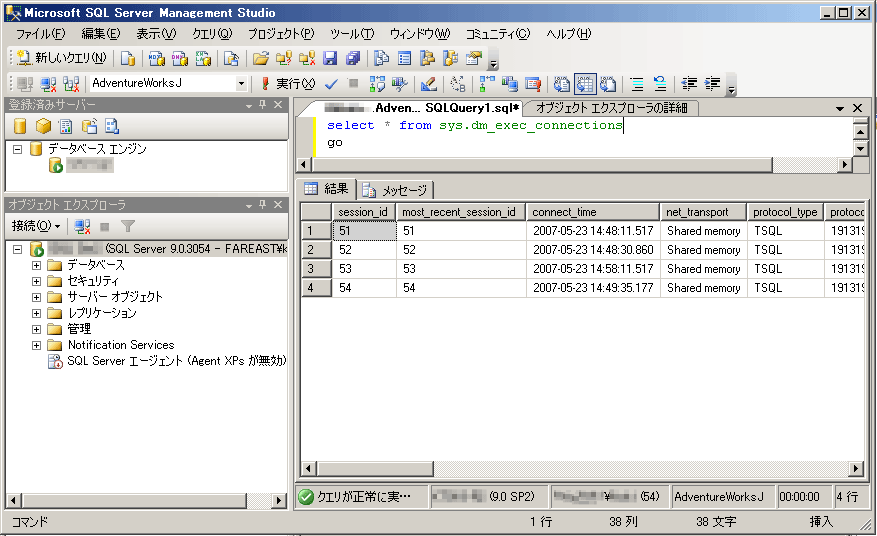Expand the Management (管理) folder
The width and height of the screenshot is (877, 536).
[36, 330]
